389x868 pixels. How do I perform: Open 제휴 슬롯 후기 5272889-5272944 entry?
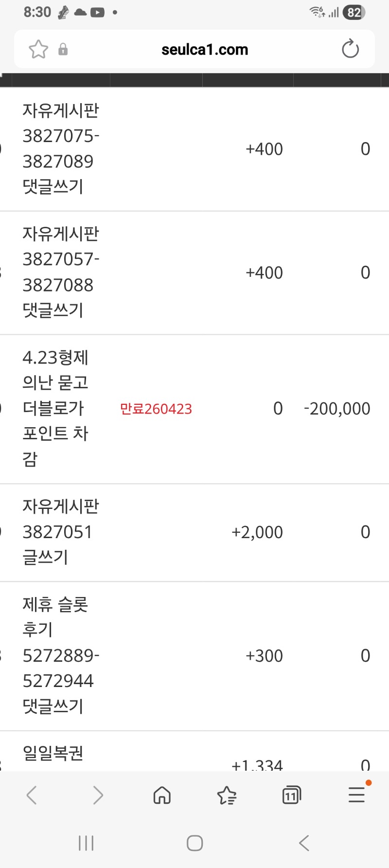[x=61, y=655]
